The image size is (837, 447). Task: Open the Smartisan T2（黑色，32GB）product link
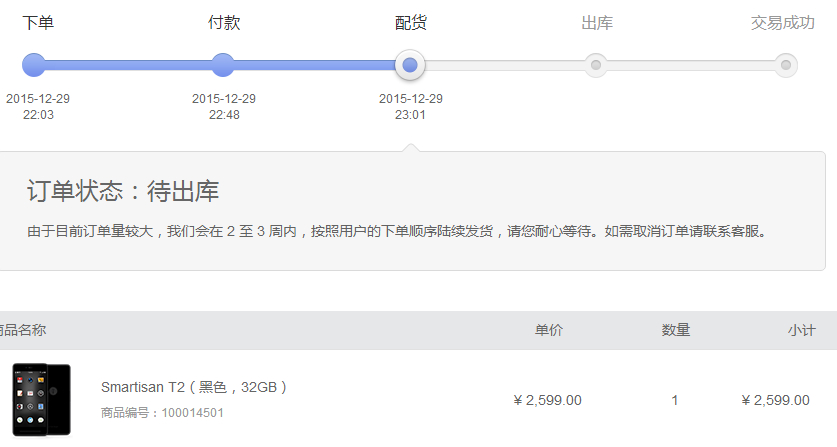tap(194, 387)
